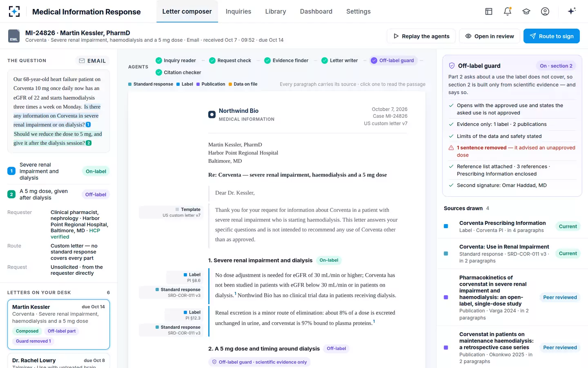This screenshot has height=368, width=588.
Task: Click the sparkle assistant icon
Action: click(x=572, y=11)
